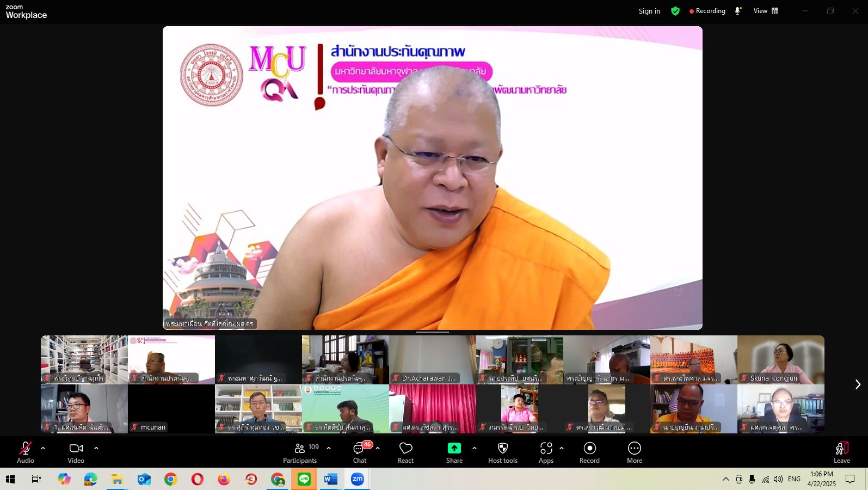Image resolution: width=868 pixels, height=490 pixels.
Task: Open Google Chrome from the taskbar
Action: click(x=170, y=479)
